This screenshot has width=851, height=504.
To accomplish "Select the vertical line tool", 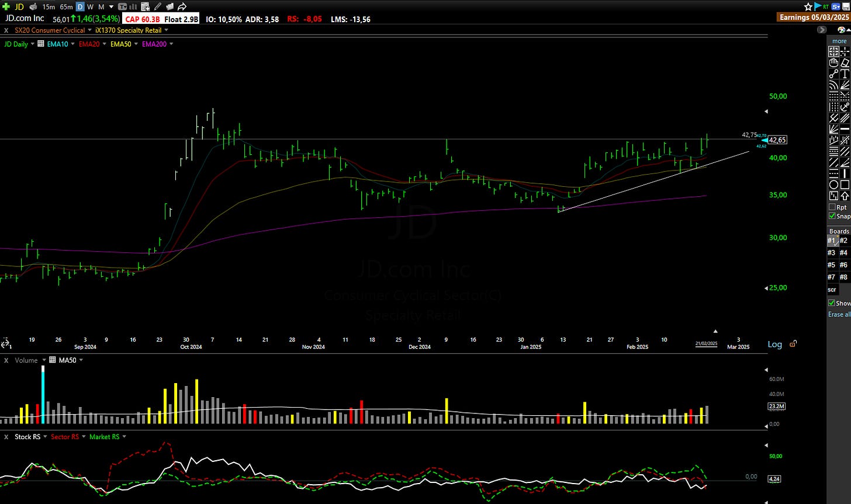I will pos(845,173).
